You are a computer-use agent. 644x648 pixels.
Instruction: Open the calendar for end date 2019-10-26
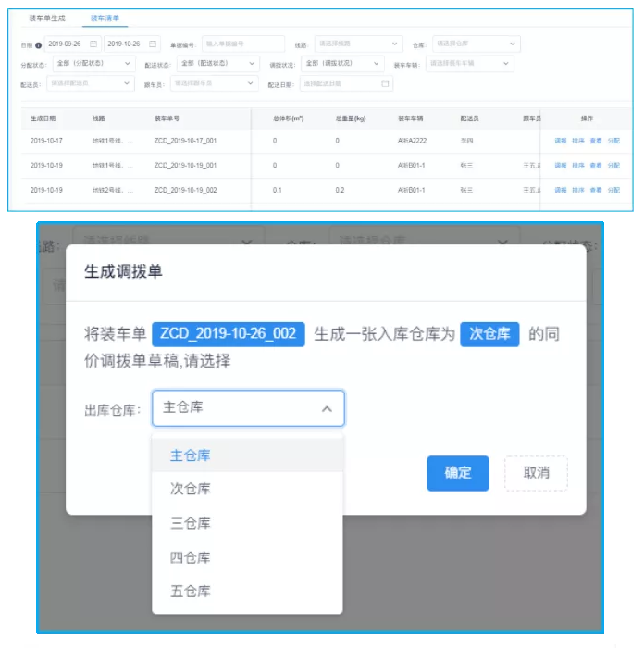153,44
